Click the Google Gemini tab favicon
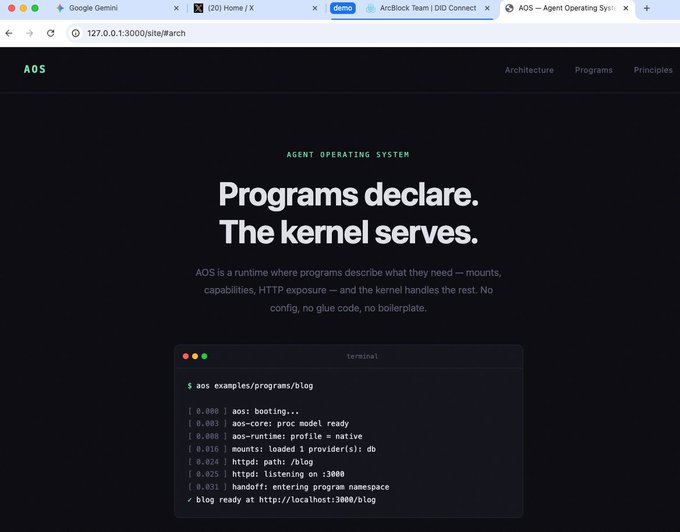Screen dimensions: 680x532 (x=60, y=8)
